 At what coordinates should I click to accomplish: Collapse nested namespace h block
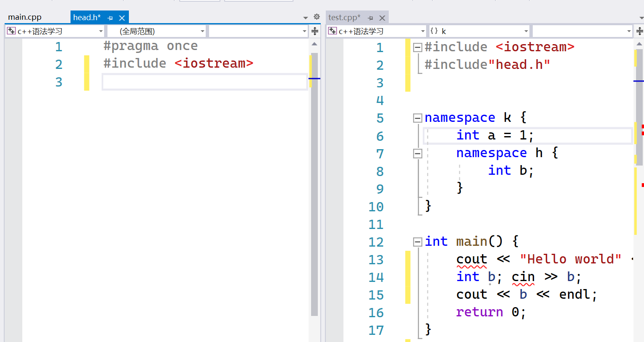(417, 153)
